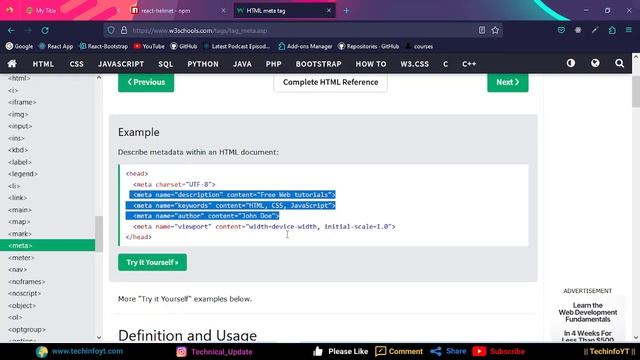Screen dimensions: 640x360
Task: Open JAVASCRIPT in top menu
Action: [121, 64]
